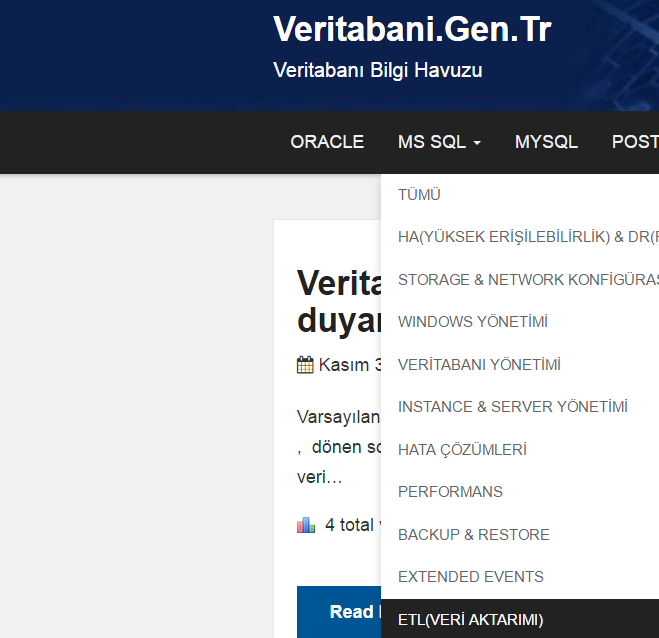
Task: Click the bar chart views icon
Action: pos(306,525)
